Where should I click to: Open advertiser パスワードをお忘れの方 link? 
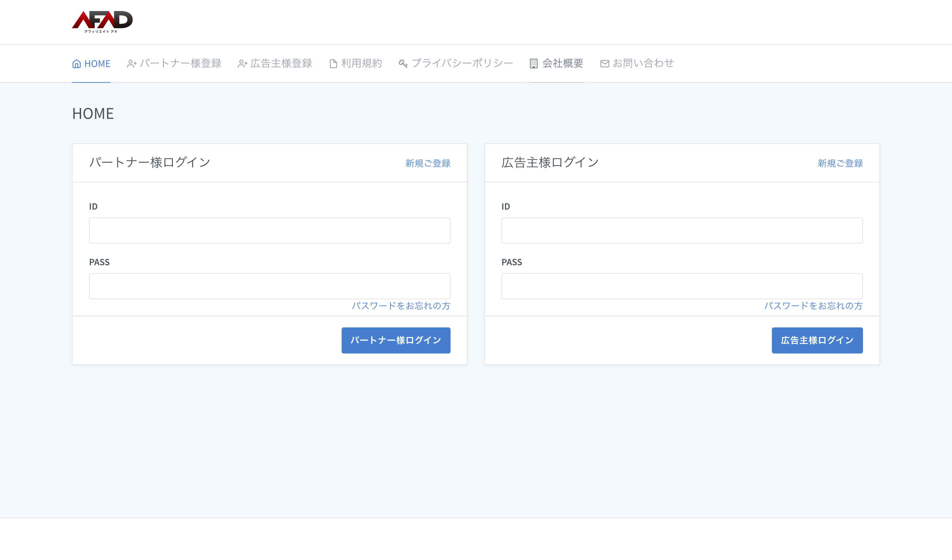[813, 305]
